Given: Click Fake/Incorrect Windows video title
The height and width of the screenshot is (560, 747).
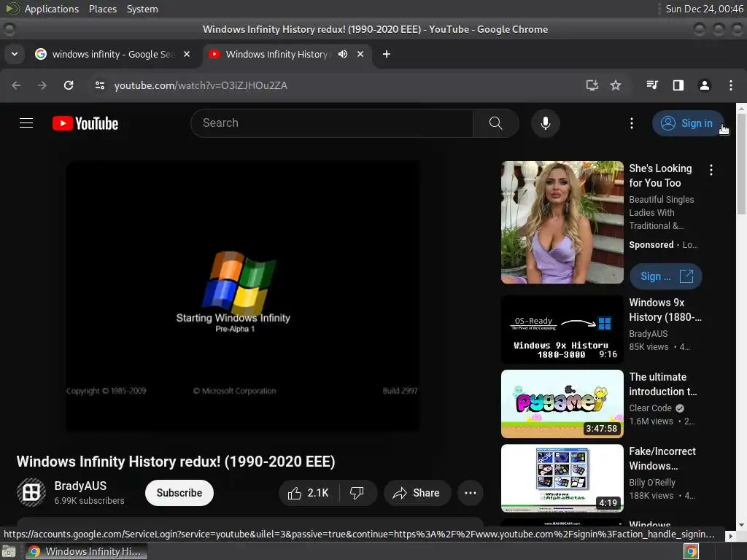Looking at the screenshot, I should tap(662, 459).
